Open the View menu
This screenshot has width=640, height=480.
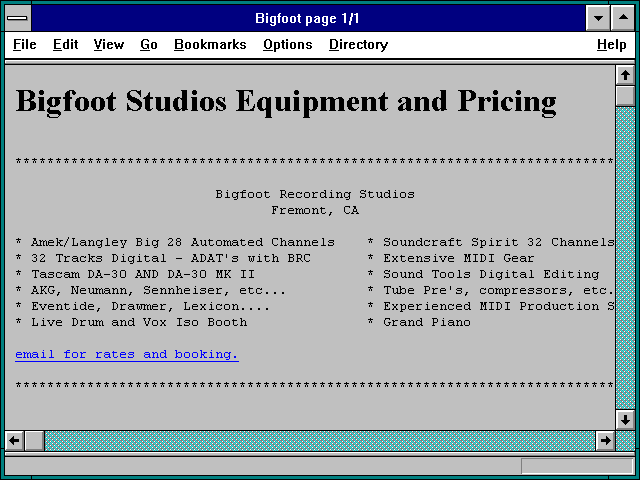tap(109, 44)
